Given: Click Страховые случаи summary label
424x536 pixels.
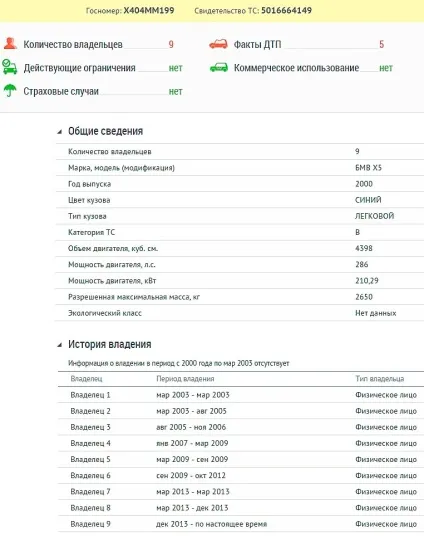Looking at the screenshot, I should [x=61, y=92].
